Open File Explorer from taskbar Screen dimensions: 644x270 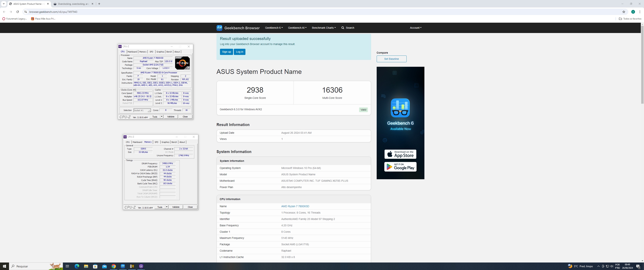(x=86, y=266)
